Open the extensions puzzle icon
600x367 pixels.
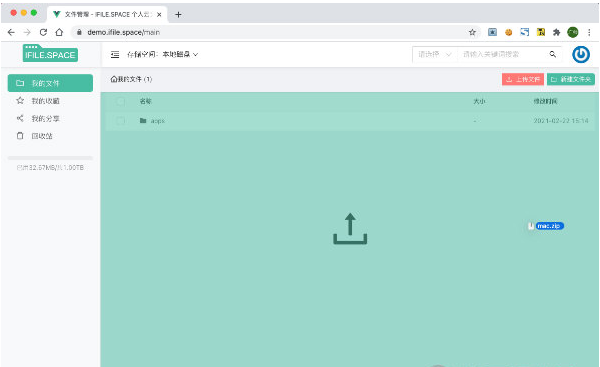coord(556,33)
